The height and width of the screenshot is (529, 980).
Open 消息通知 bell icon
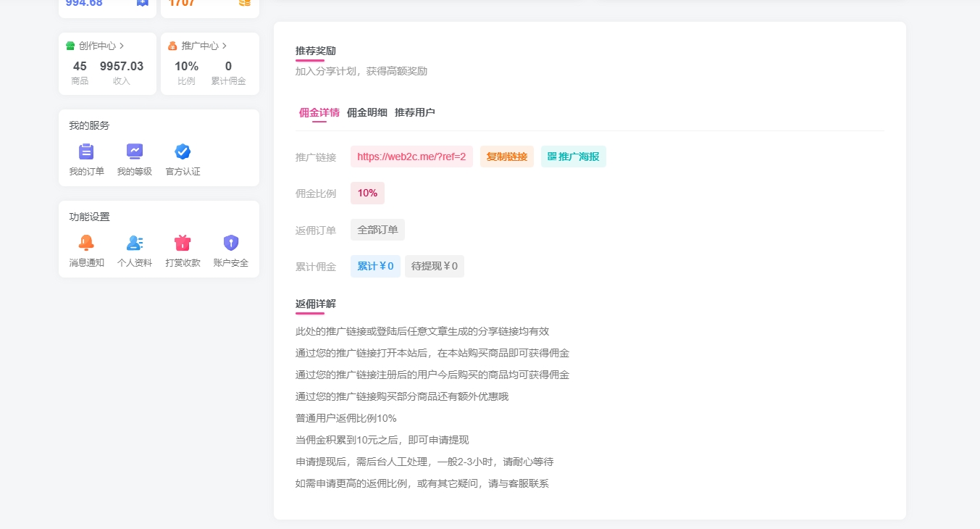(86, 243)
